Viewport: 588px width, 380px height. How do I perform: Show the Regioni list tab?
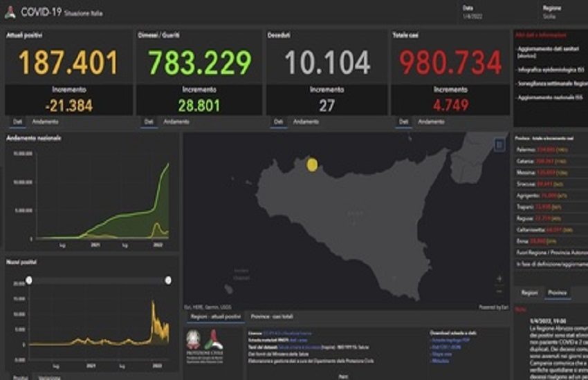pyautogui.click(x=529, y=293)
